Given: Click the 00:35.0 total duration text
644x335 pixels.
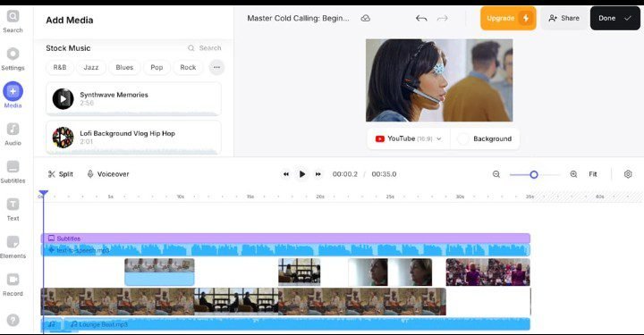Looking at the screenshot, I should click(x=384, y=174).
